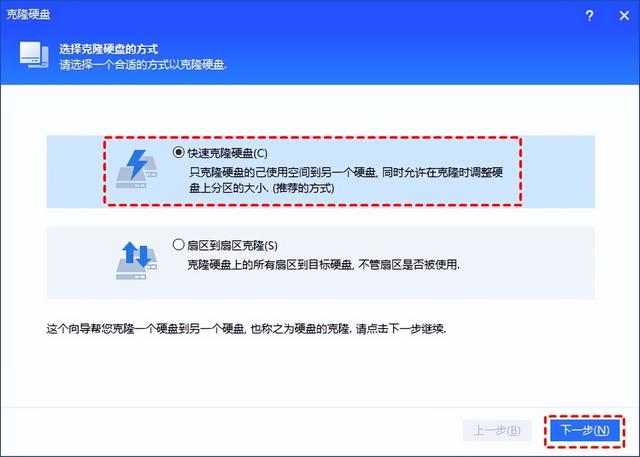Select the 扇区到扇区克隆(S) radio button
Image resolution: width=640 pixels, height=457 pixels.
[x=178, y=244]
